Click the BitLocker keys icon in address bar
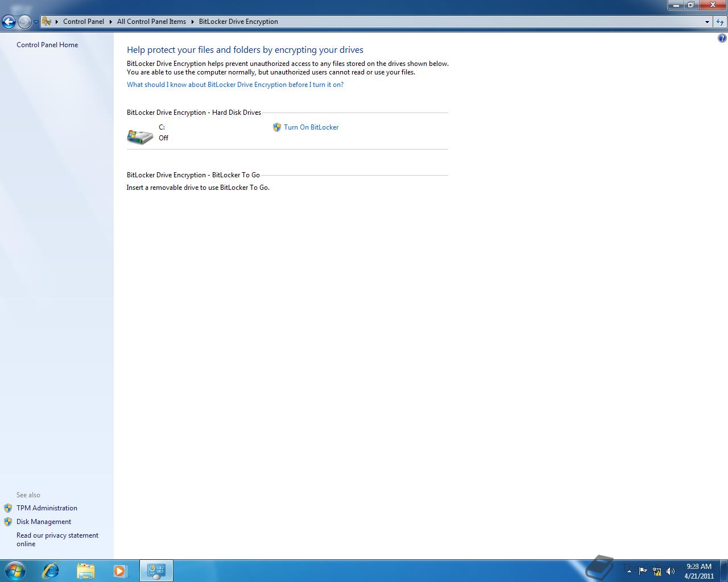 [47, 22]
